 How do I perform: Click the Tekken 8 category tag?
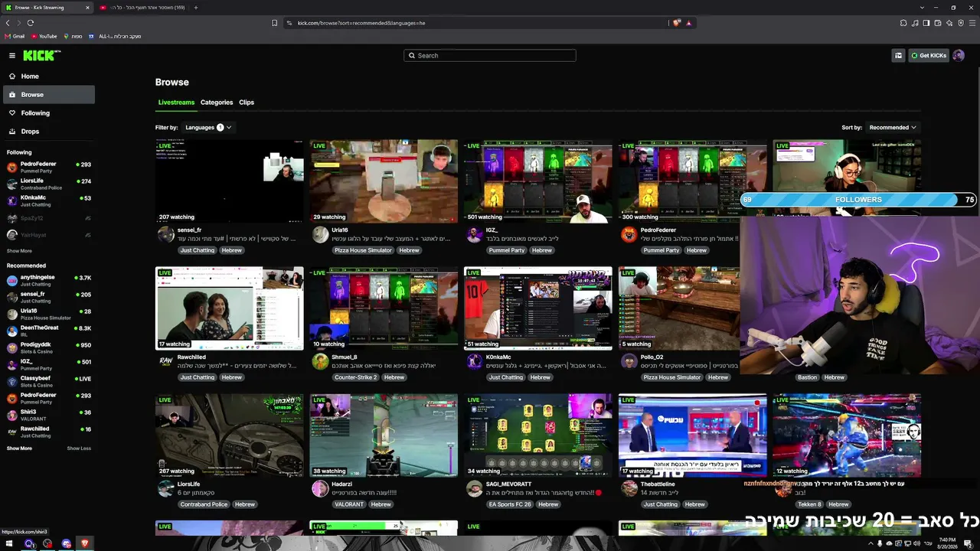point(808,504)
